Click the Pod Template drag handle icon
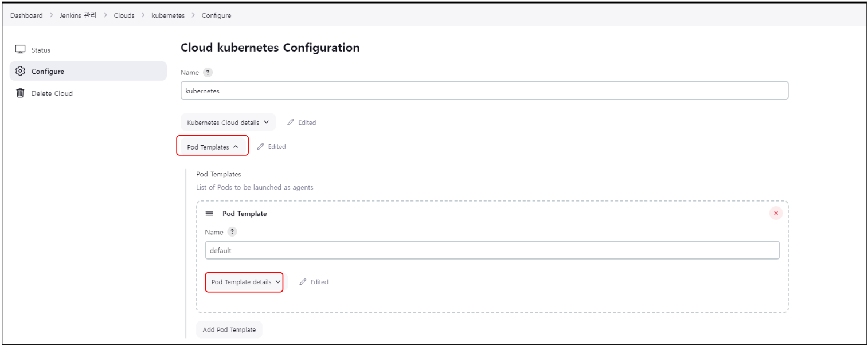The image size is (868, 346). (x=209, y=214)
